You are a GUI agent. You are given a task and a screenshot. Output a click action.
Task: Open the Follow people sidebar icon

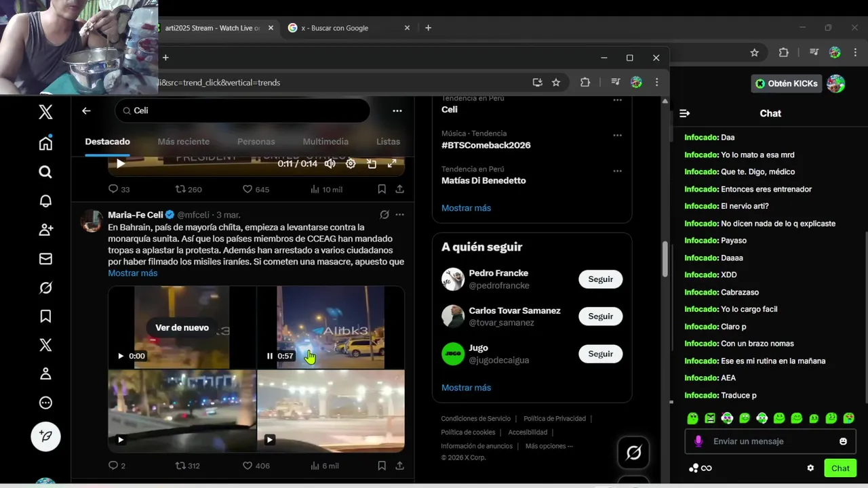(45, 230)
